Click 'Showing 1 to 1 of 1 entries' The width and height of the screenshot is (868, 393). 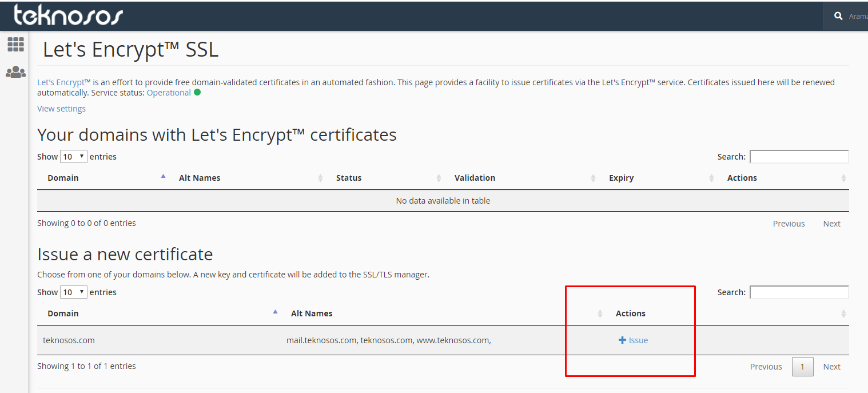pos(86,366)
